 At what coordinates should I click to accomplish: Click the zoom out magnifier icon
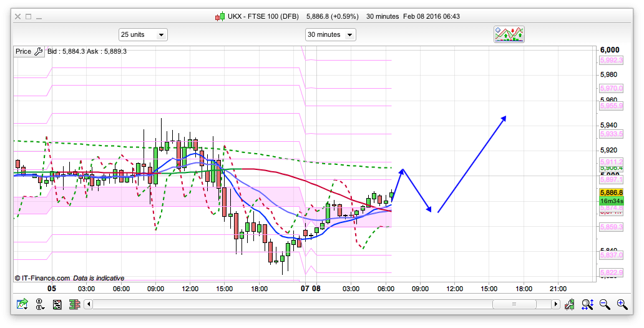605,304
